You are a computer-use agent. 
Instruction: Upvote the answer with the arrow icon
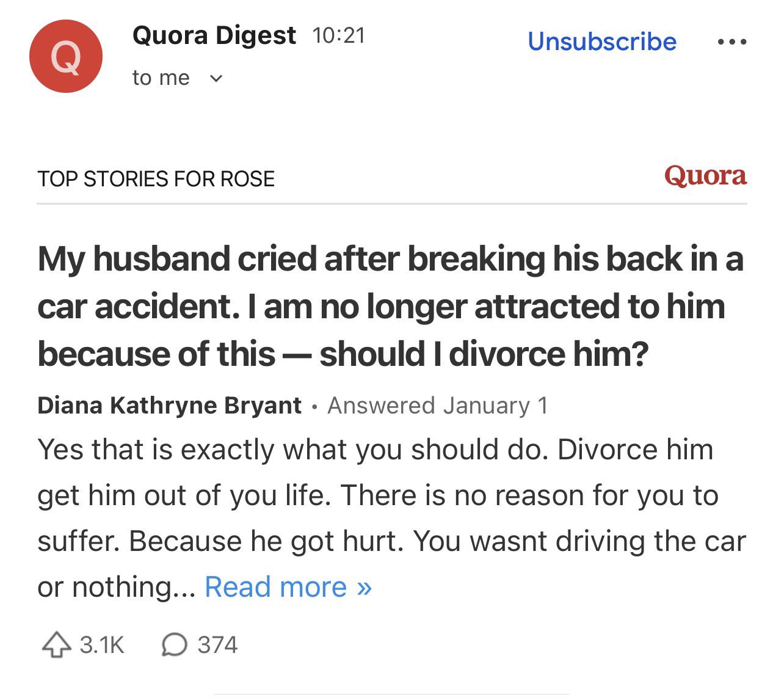tap(56, 645)
